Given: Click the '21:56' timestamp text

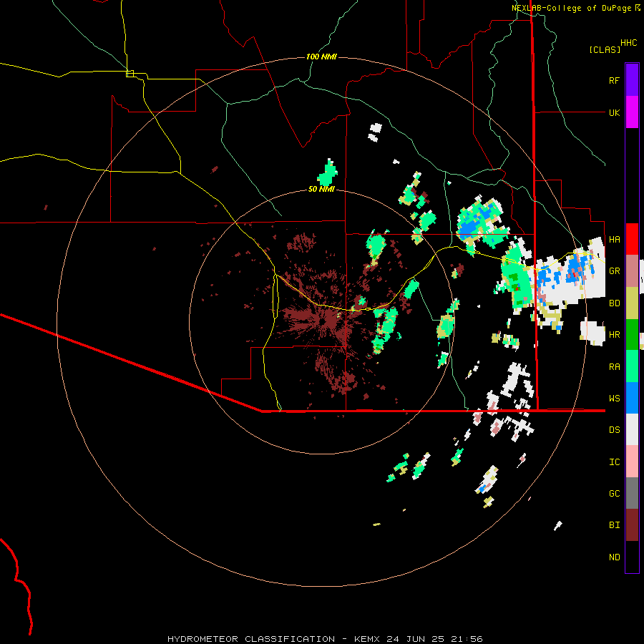Looking at the screenshot, I should 467,639.
